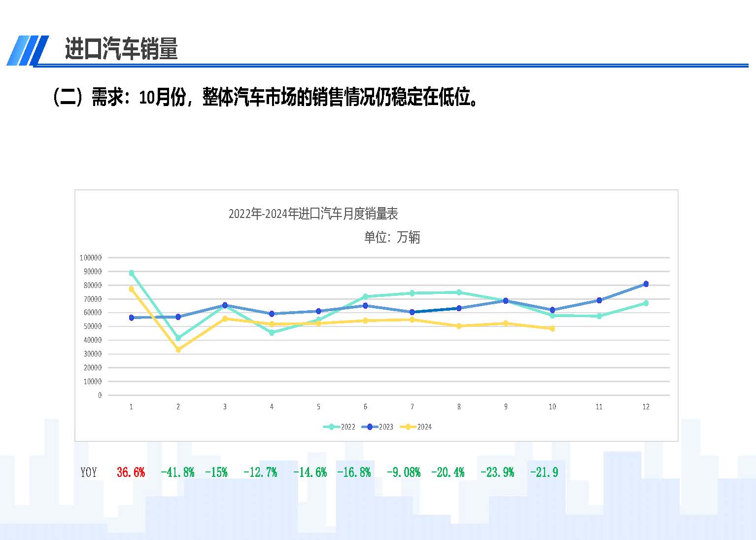Open the vertical axis scale options
756x540 pixels.
93,325
